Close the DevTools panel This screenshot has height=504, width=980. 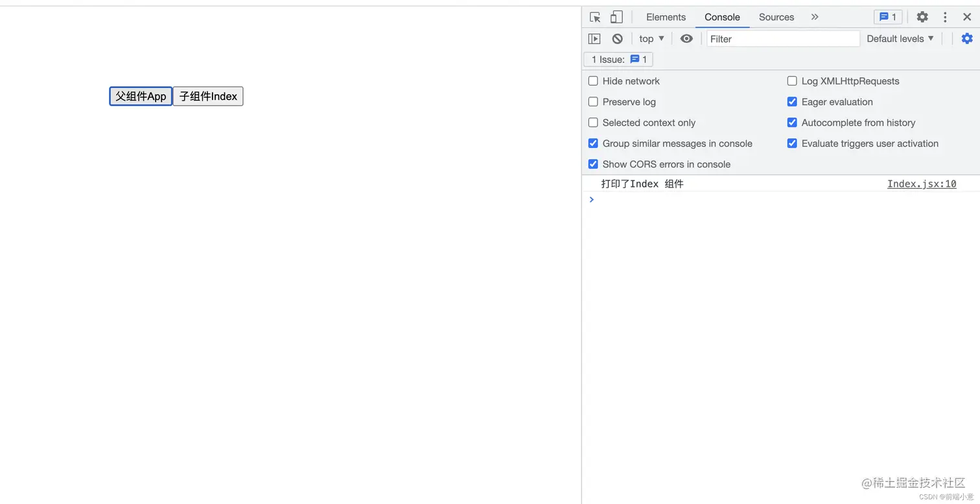click(x=967, y=18)
